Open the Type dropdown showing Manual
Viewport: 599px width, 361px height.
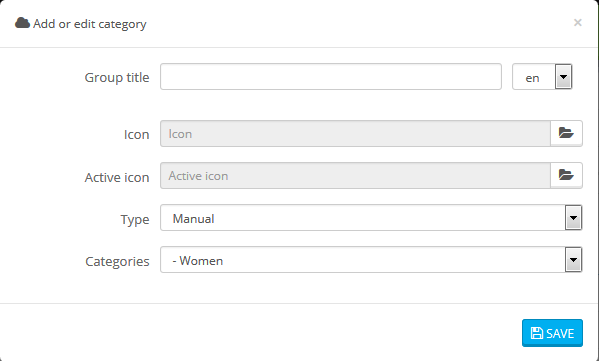coord(371,218)
